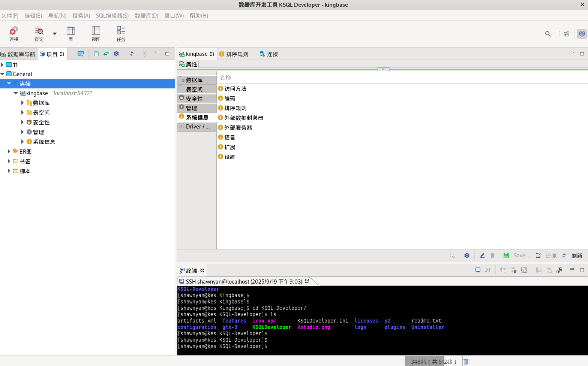Select the Driver side tab in properties
This screenshot has height=366, width=588.
(197, 127)
